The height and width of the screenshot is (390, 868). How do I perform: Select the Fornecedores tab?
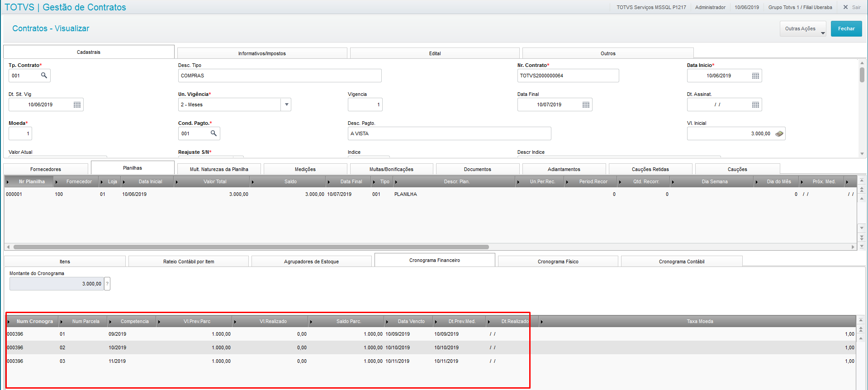click(x=46, y=169)
